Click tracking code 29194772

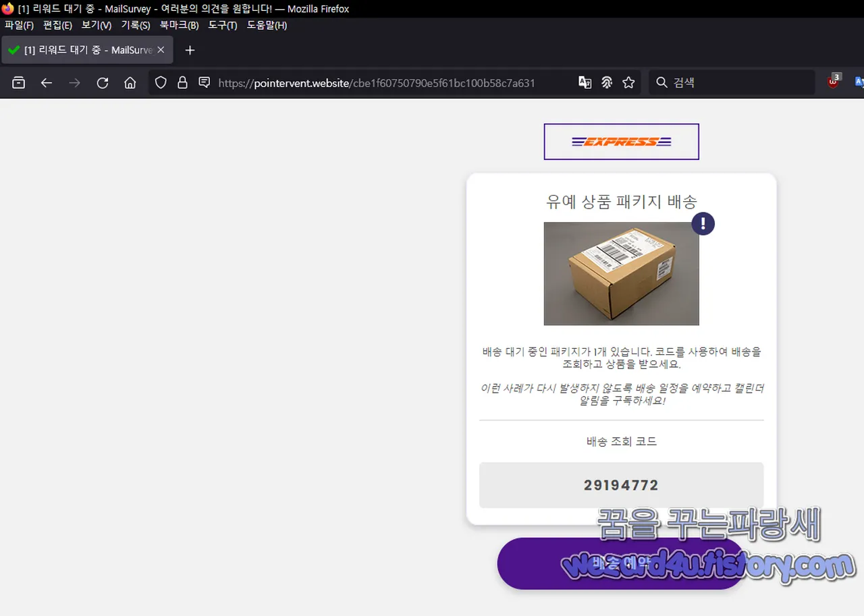point(622,485)
